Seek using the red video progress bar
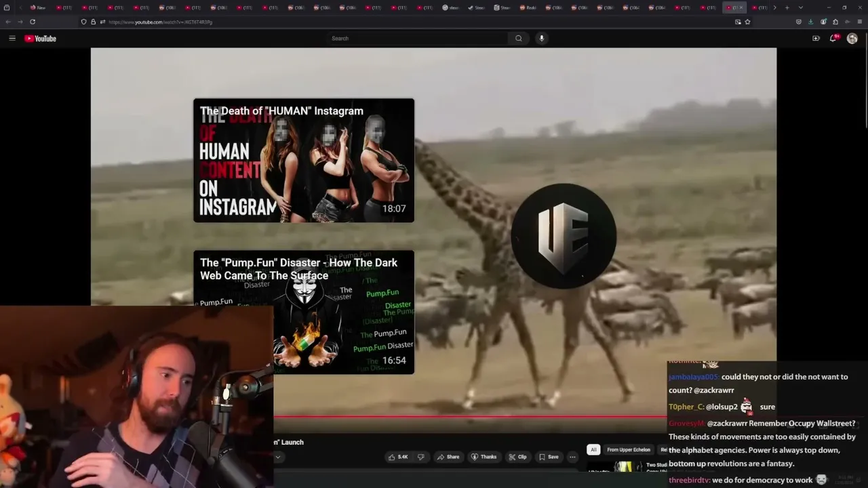This screenshot has height=488, width=868. pos(470,418)
